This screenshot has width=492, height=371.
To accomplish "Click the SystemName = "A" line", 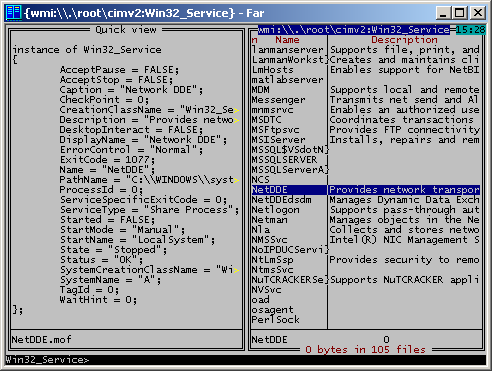I will (110, 280).
